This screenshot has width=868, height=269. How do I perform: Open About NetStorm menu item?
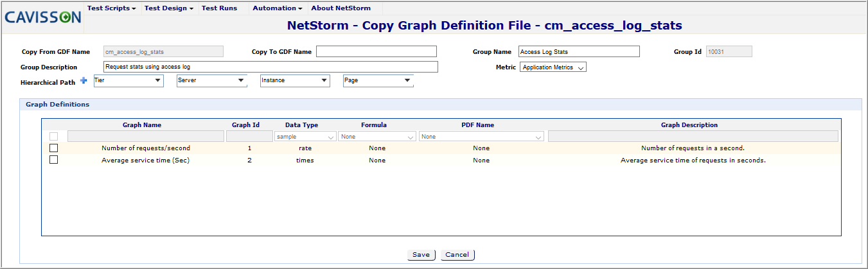coord(341,8)
